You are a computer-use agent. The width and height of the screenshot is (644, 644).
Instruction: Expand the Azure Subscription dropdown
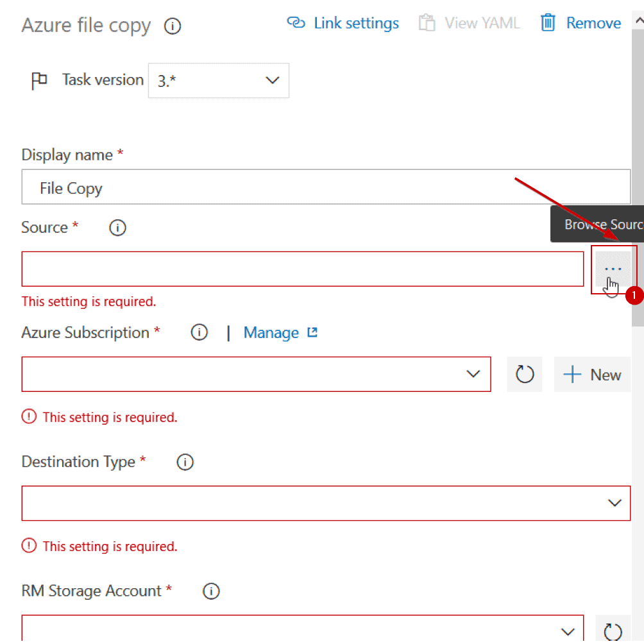point(256,374)
